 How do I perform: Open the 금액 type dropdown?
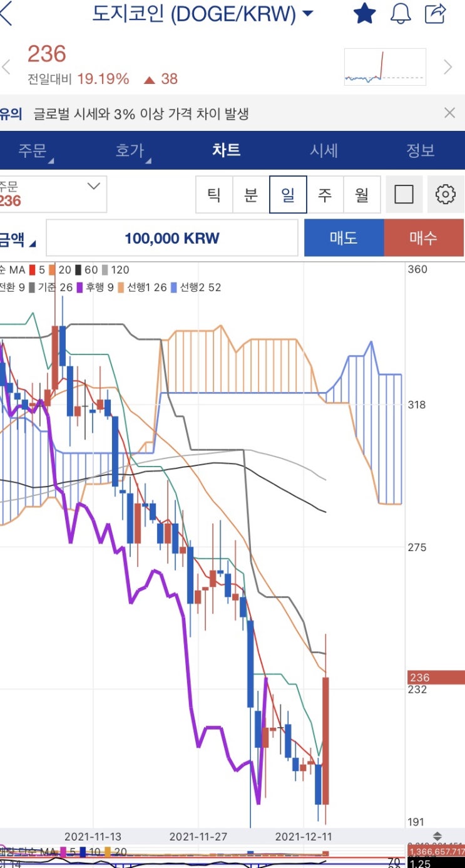(18, 239)
